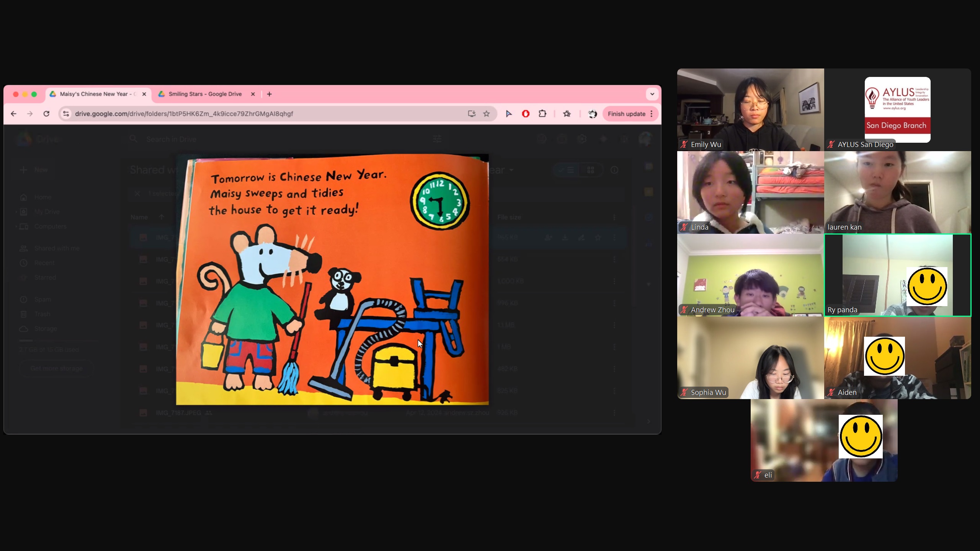
Task: Open Chrome three-dot menu
Action: [652, 114]
